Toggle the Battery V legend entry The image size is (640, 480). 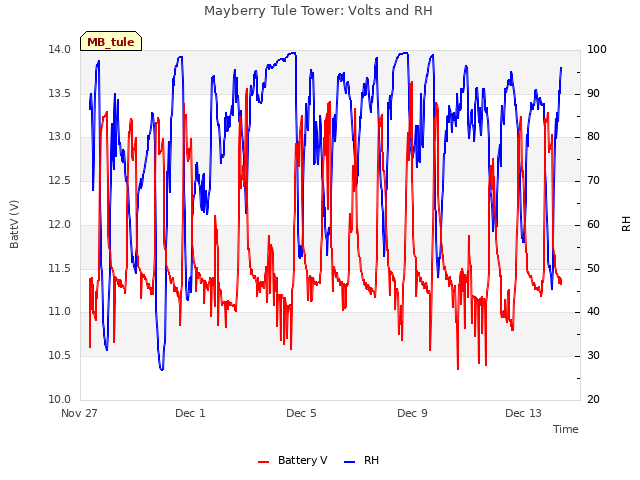click(293, 460)
